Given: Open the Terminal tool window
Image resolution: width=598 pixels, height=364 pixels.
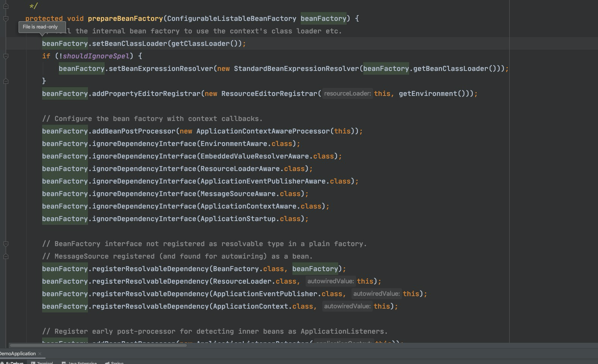Looking at the screenshot, I should pyautogui.click(x=42, y=363).
